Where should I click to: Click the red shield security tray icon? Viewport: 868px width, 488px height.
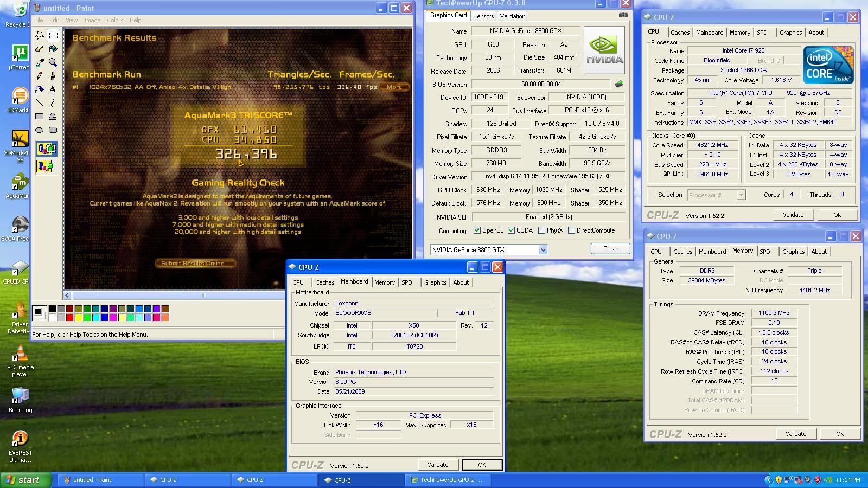pyautogui.click(x=818, y=480)
